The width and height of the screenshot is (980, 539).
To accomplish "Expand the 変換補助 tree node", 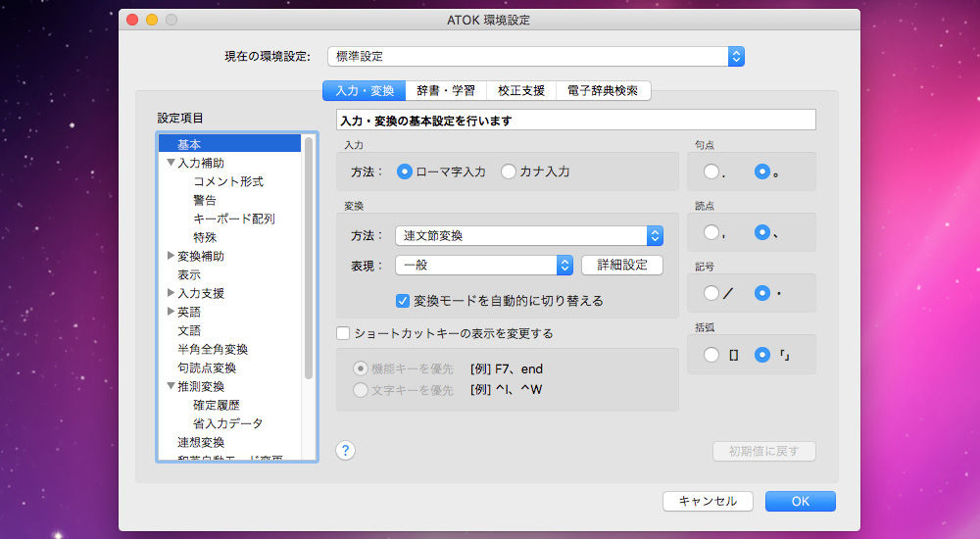I will pyautogui.click(x=171, y=256).
